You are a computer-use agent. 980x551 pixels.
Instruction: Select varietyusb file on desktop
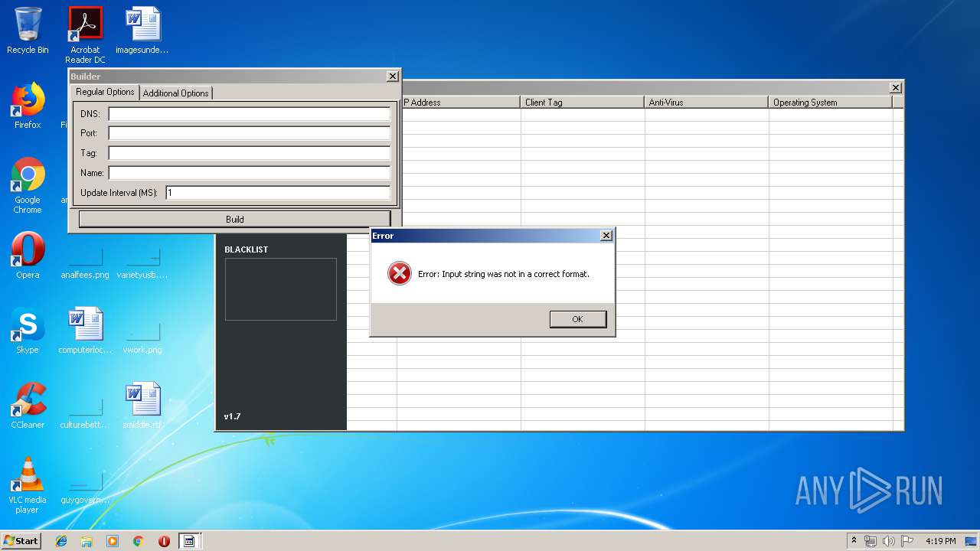pyautogui.click(x=142, y=262)
